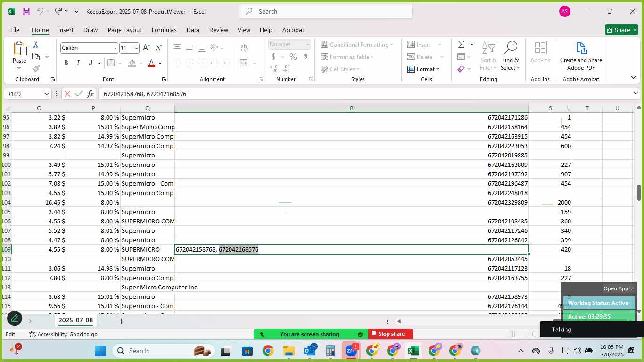This screenshot has width=644, height=362.
Task: Click the horizontal scrollbar left arrow
Action: coord(399,321)
